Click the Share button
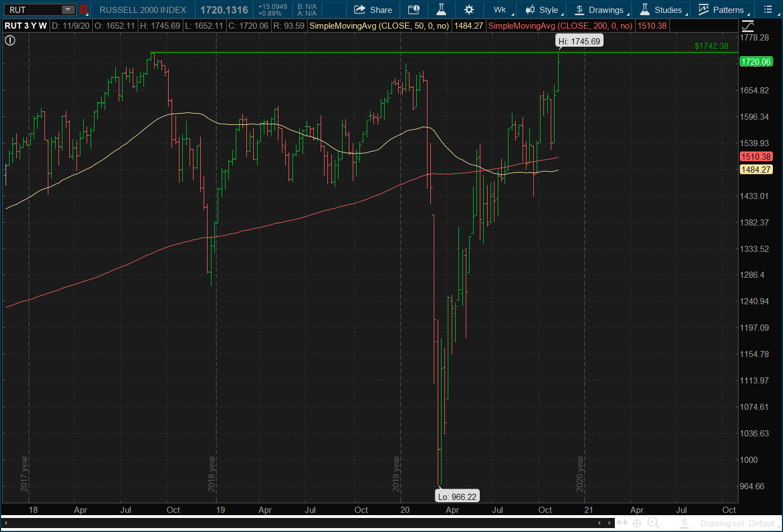Image resolution: width=783 pixels, height=532 pixels. pos(373,10)
